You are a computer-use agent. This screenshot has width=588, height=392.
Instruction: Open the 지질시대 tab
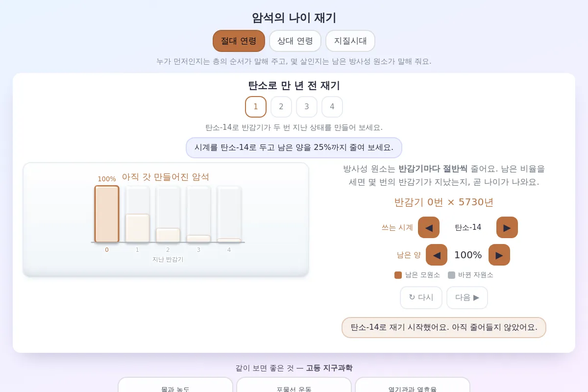pos(350,41)
